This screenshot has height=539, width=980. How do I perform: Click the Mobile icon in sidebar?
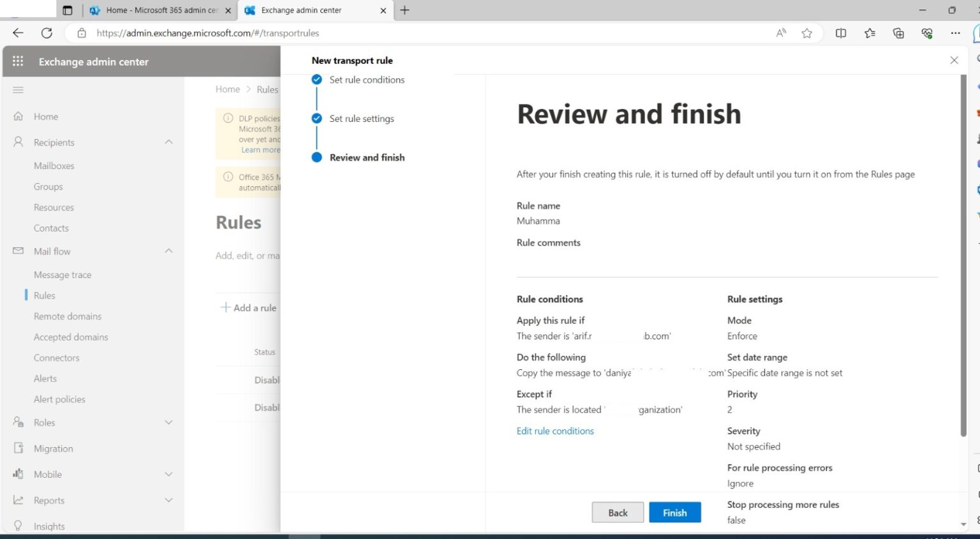coord(19,474)
